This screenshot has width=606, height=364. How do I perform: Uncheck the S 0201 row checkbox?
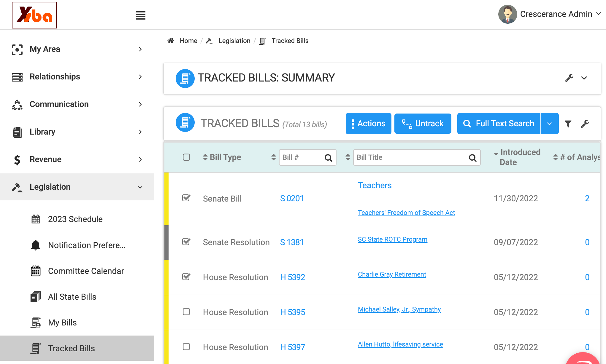186,198
